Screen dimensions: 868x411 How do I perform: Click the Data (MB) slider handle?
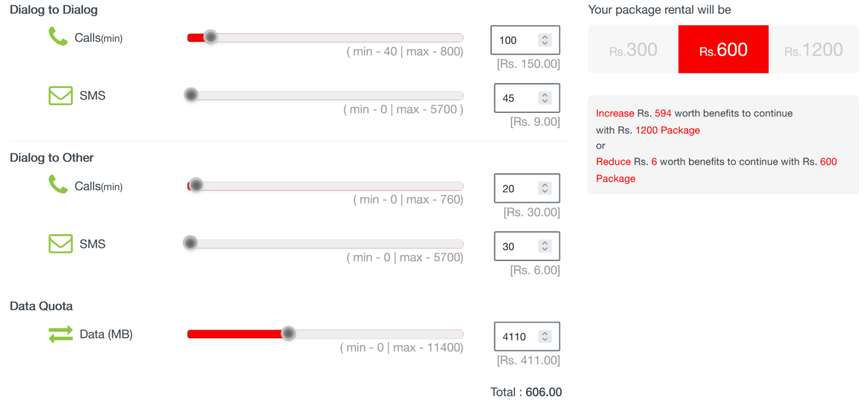pos(289,333)
